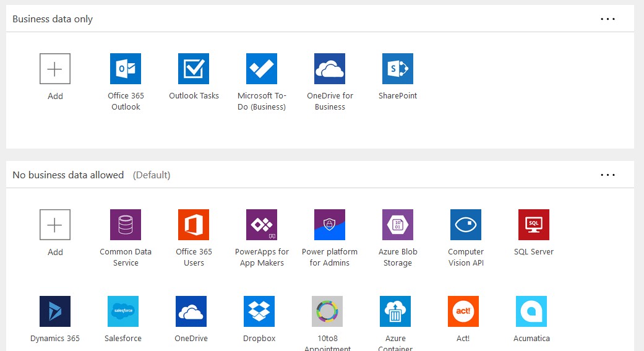
Task: Click the 'Office 365 Outlook' label text
Action: tap(126, 101)
